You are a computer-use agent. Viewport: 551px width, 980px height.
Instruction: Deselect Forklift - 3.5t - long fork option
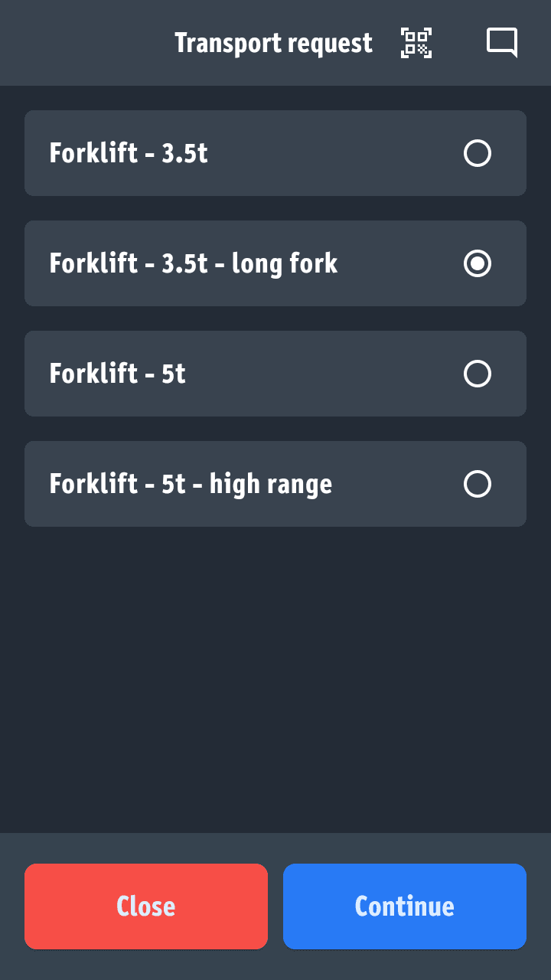point(477,263)
